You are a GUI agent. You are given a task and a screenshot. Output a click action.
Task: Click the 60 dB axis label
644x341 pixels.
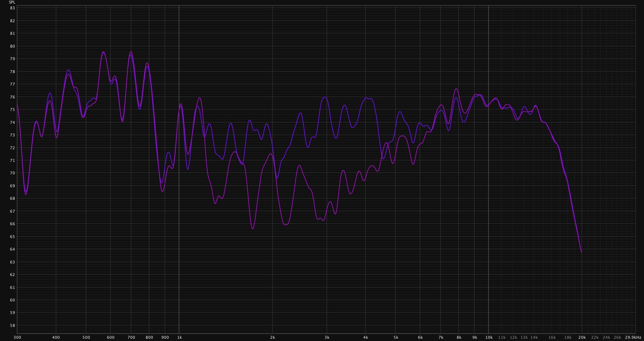point(13,300)
